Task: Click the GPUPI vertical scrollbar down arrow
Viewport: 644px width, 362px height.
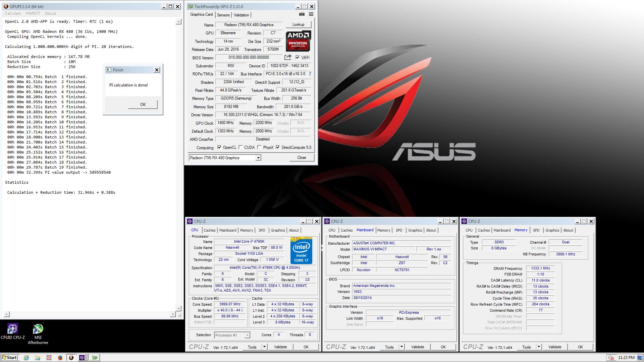Action: point(178,308)
